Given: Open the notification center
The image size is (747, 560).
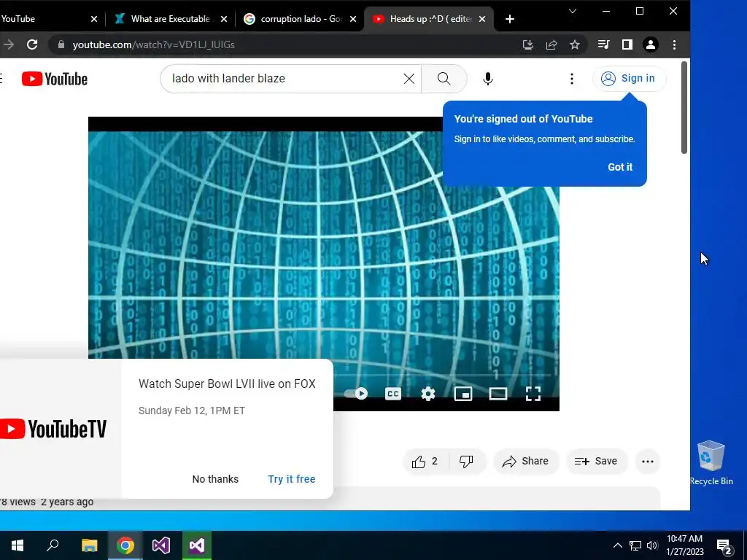Looking at the screenshot, I should [x=724, y=546].
